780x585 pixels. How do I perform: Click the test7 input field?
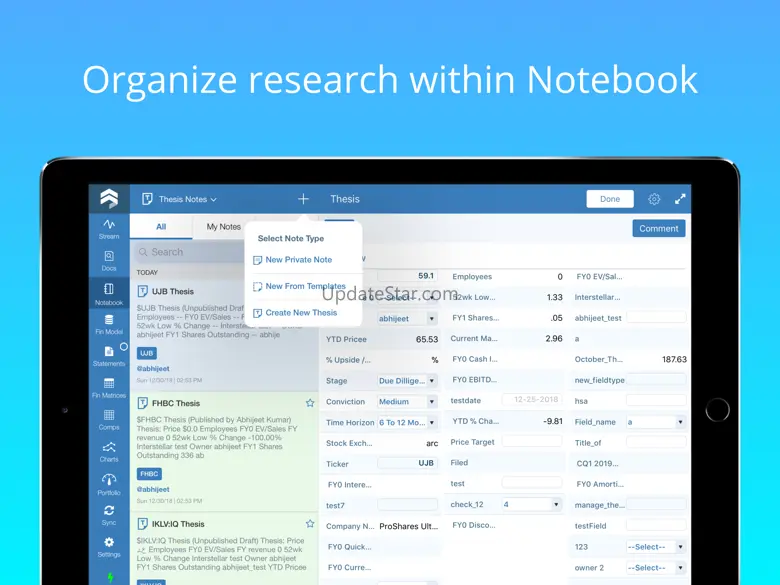coord(407,505)
